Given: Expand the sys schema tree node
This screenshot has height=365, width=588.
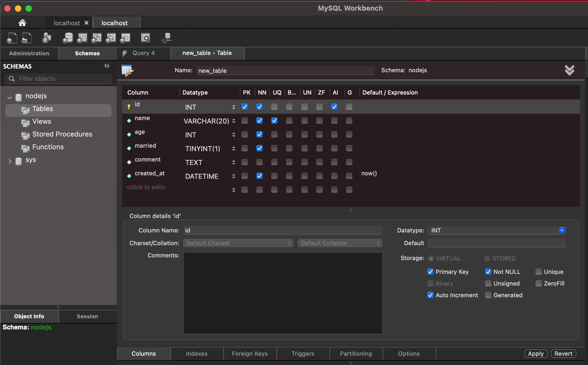Looking at the screenshot, I should click(x=10, y=161).
